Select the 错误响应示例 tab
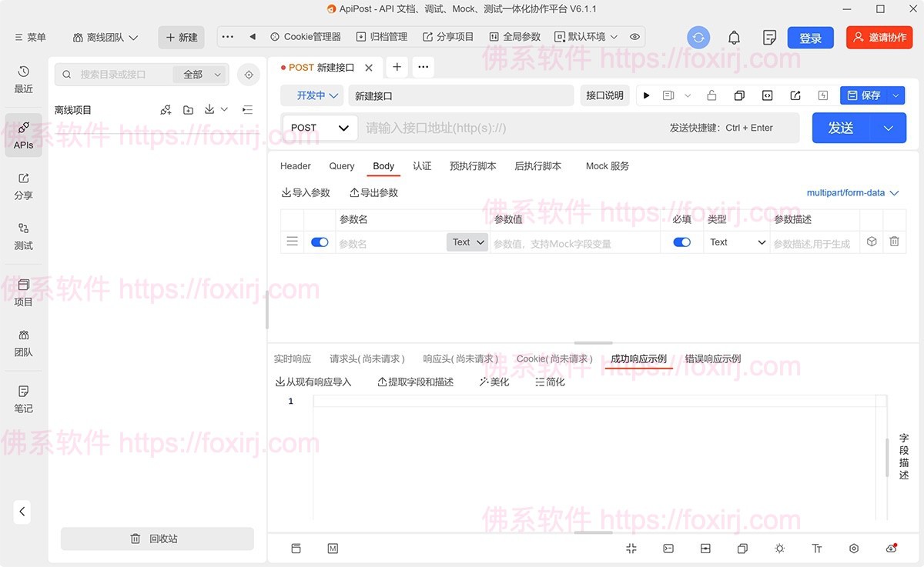924x567 pixels. tap(712, 359)
